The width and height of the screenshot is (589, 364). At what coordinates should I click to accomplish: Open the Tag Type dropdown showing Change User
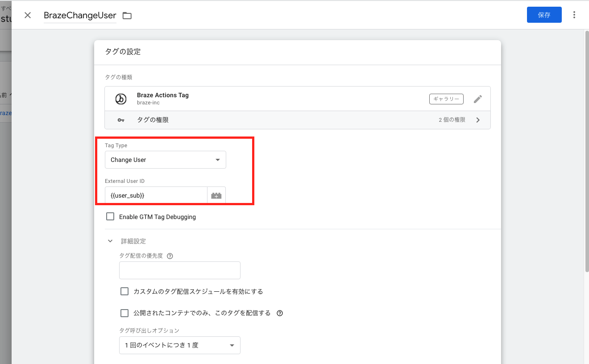pos(165,159)
